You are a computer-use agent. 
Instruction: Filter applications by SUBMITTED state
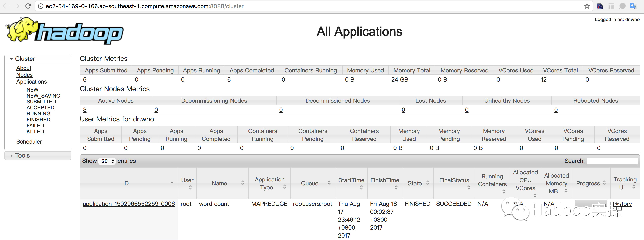tap(41, 102)
